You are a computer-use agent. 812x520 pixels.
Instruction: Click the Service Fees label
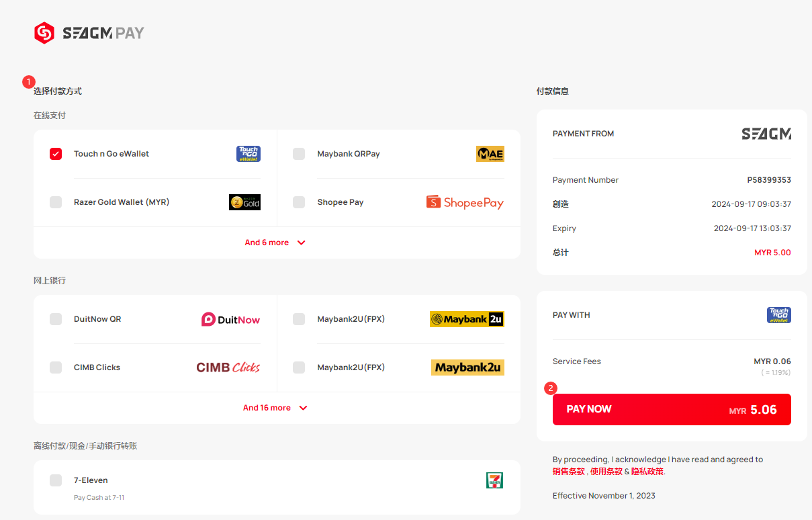point(577,361)
